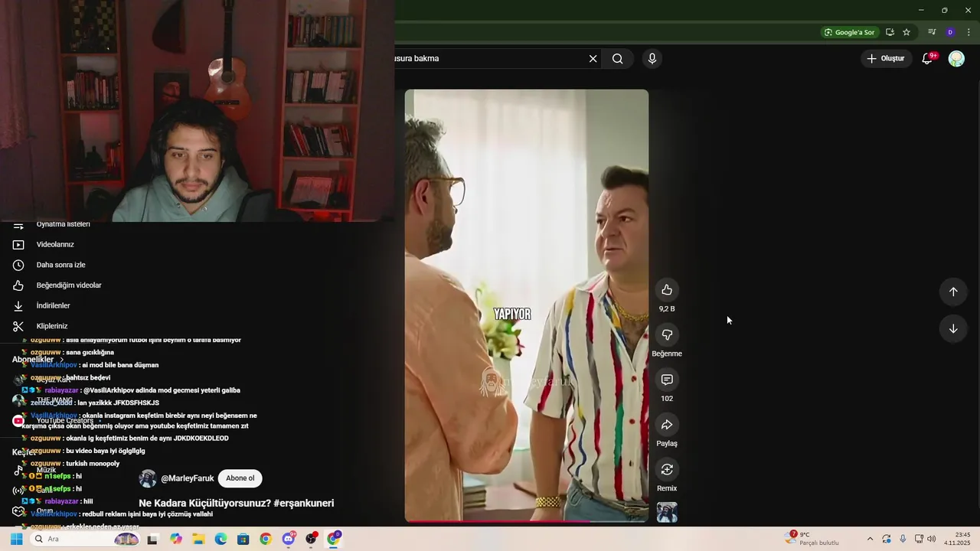Bookmark this page with star icon
Image resolution: width=980 pixels, height=551 pixels.
tap(906, 32)
